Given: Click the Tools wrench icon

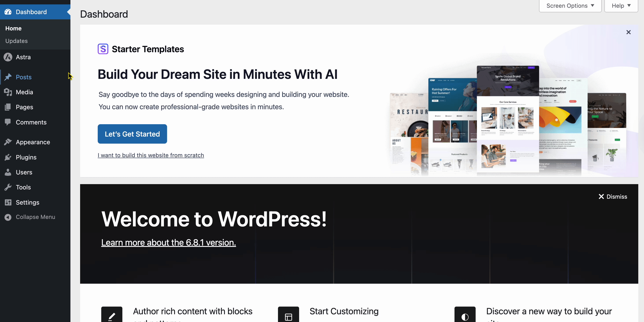Looking at the screenshot, I should (x=8, y=187).
